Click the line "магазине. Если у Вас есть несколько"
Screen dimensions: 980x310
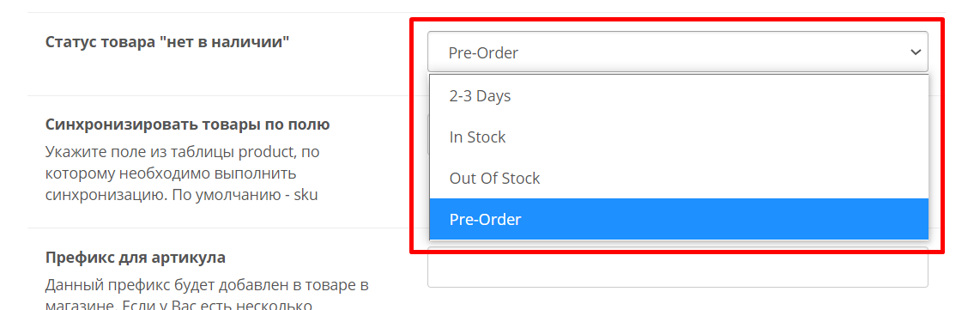(178, 306)
